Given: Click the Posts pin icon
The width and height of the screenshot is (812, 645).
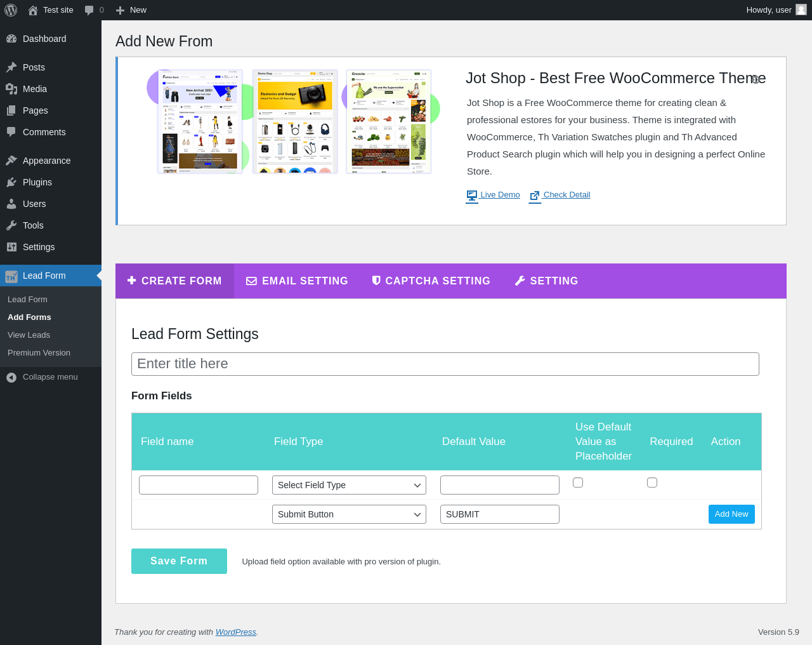Looking at the screenshot, I should click(11, 67).
